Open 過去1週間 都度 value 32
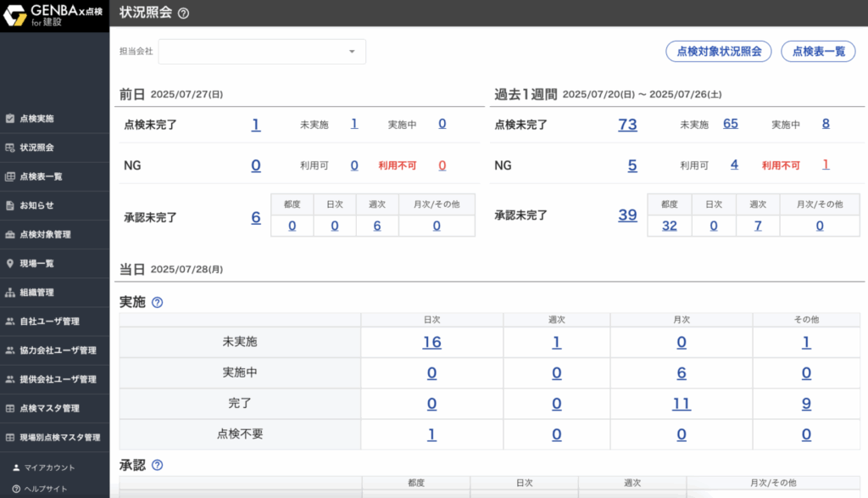The image size is (868, 498). pos(670,226)
